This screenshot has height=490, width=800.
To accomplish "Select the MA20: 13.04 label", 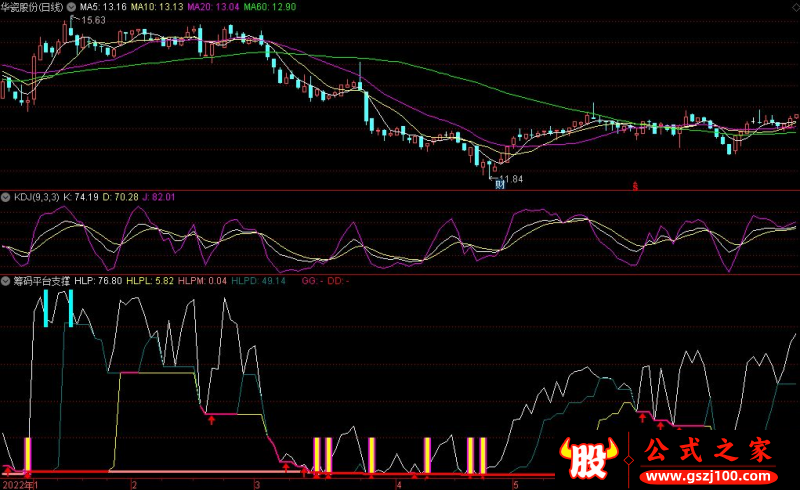I will tap(213, 7).
